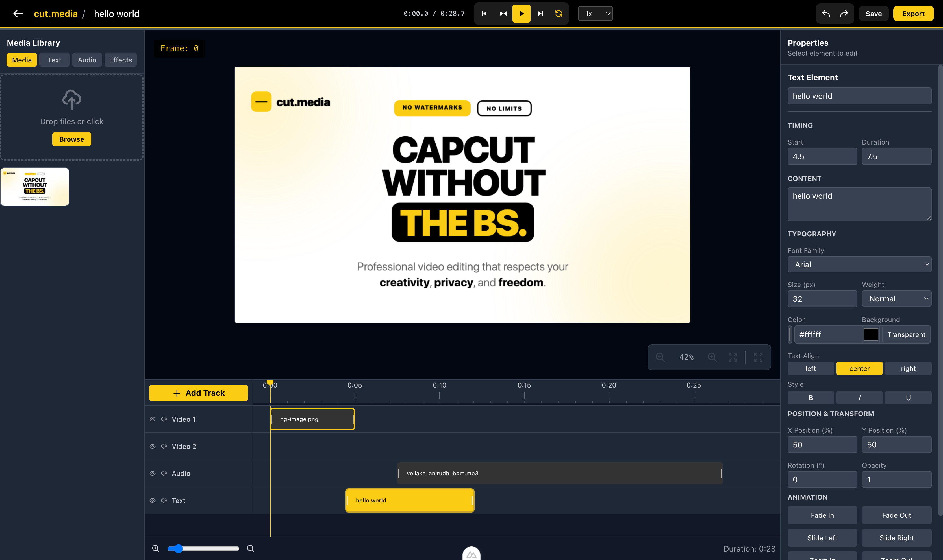The height and width of the screenshot is (560, 943).
Task: Mute the Audio track
Action: pyautogui.click(x=164, y=474)
